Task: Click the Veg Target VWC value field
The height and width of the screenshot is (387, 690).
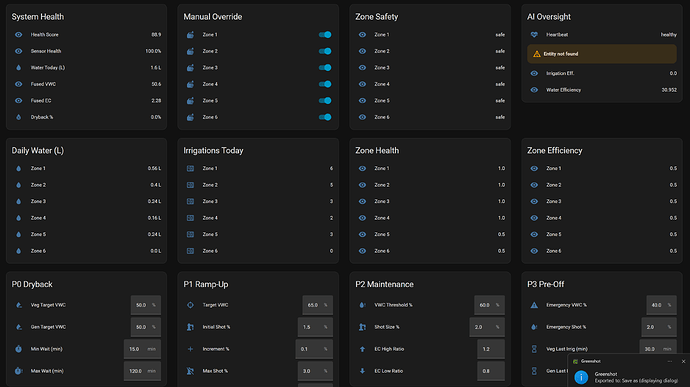Action: click(x=146, y=305)
